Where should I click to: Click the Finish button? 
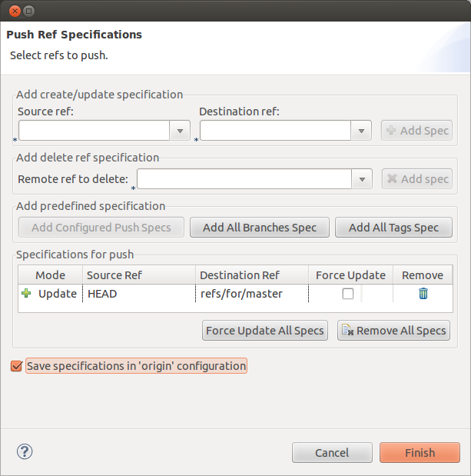[420, 453]
